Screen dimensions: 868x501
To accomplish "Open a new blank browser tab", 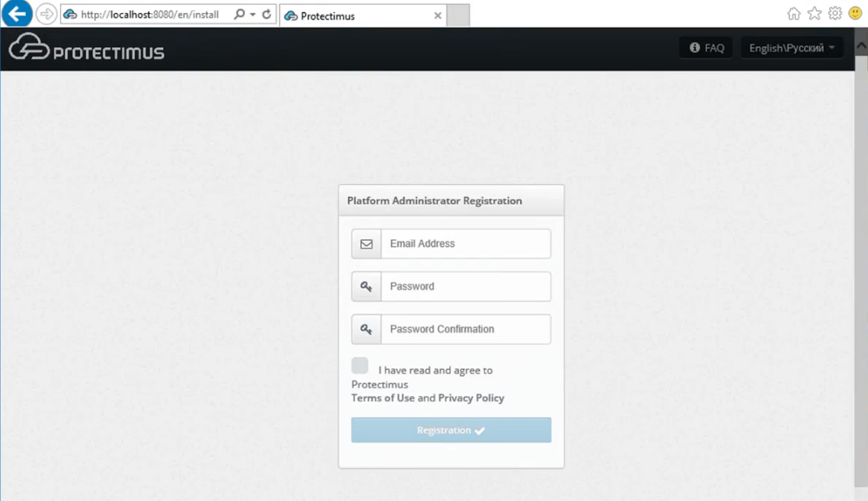I will click(x=458, y=15).
